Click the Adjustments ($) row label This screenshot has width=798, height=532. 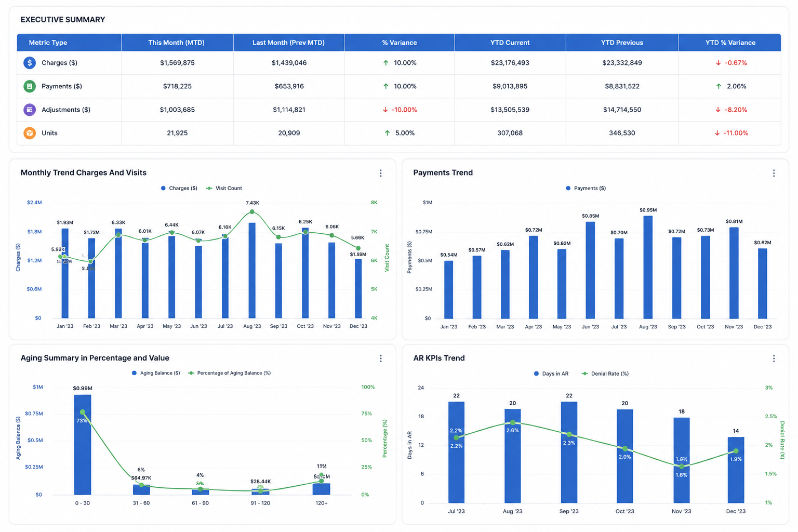pos(66,110)
